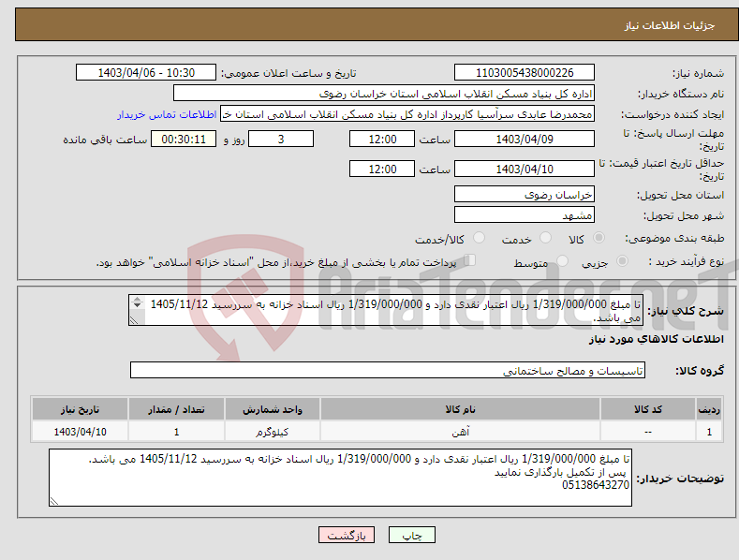Viewport: 739px width, 560px height.
Task: Click the ایجاد کننده درخواست field
Action: tap(407, 114)
